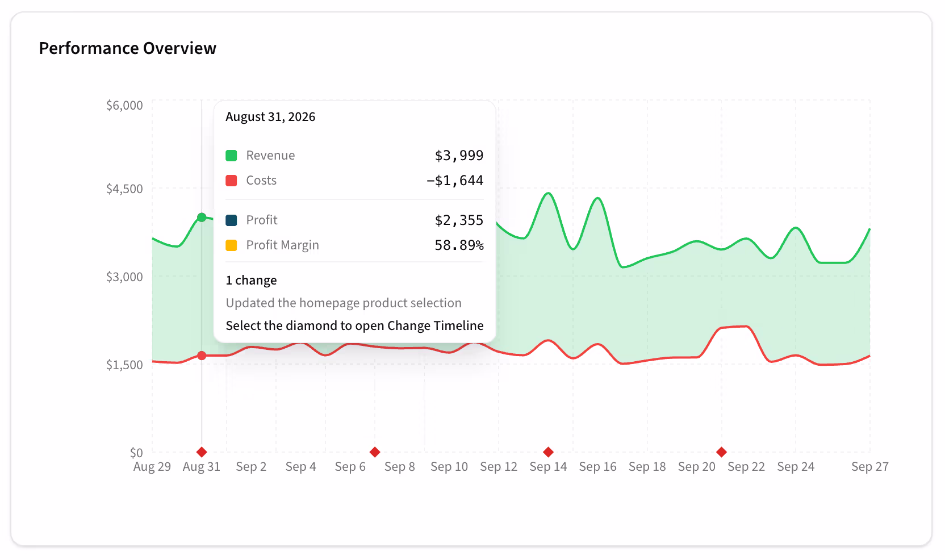Click the red Costs swatch in tooltip
This screenshot has height=560, width=945.
coord(231,181)
